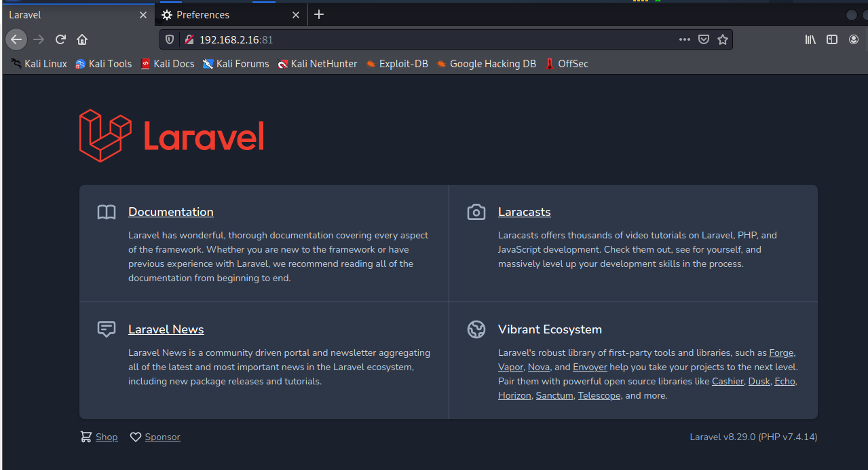The width and height of the screenshot is (868, 470).
Task: Open the Sponsor link
Action: click(x=163, y=437)
